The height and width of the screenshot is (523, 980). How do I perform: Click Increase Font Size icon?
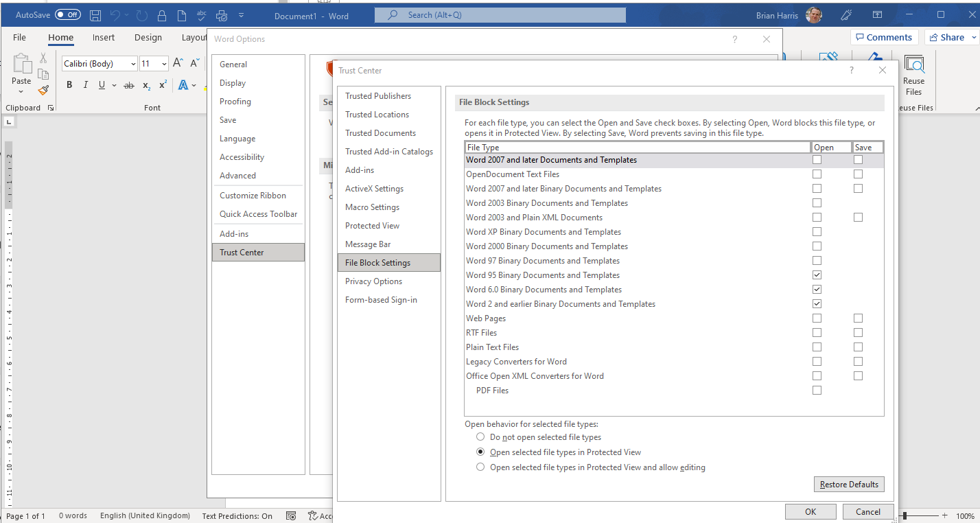click(x=178, y=63)
